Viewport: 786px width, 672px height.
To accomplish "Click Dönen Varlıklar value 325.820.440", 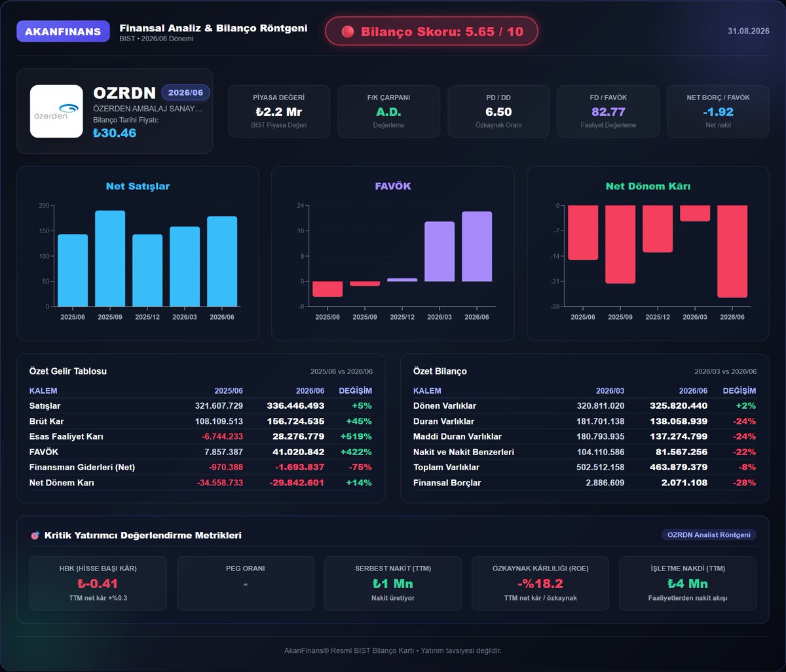I will (x=679, y=406).
